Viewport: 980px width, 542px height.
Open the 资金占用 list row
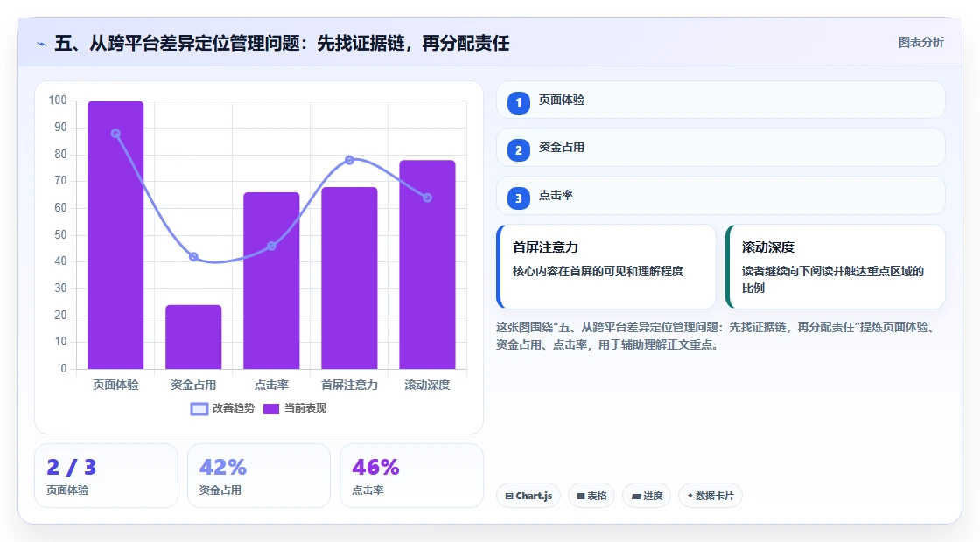click(721, 148)
